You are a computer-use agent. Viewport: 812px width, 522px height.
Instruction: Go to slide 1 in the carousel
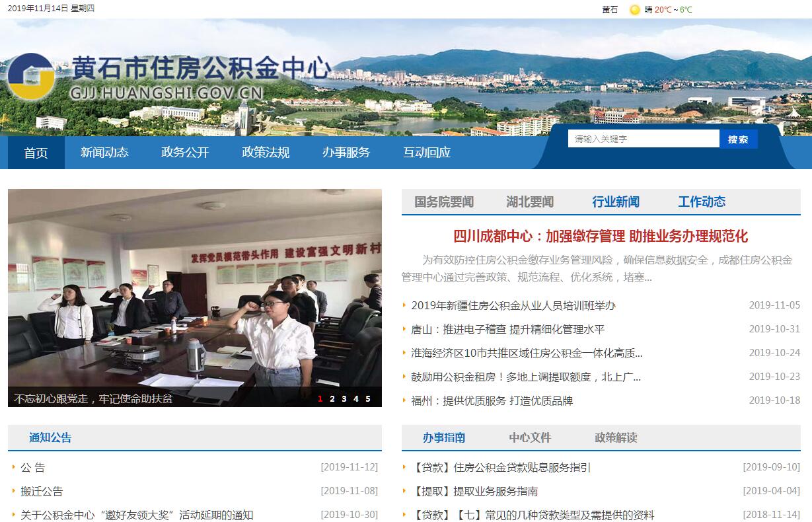[x=320, y=398]
